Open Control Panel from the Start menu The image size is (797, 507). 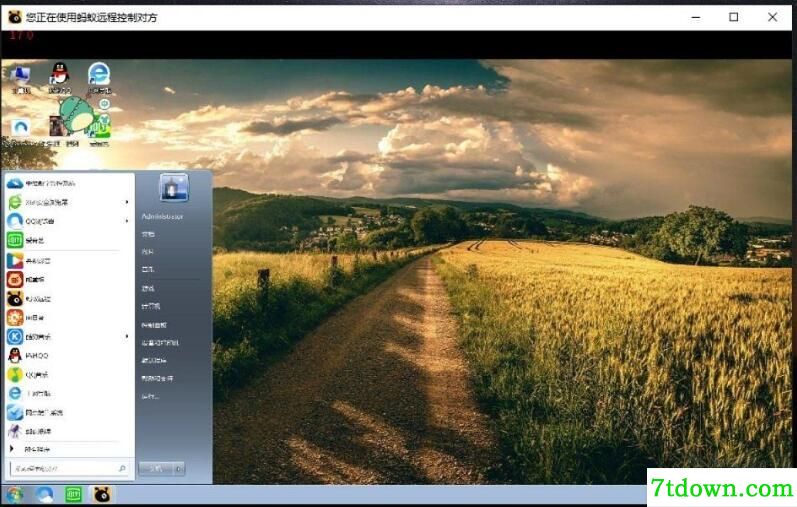pyautogui.click(x=154, y=325)
